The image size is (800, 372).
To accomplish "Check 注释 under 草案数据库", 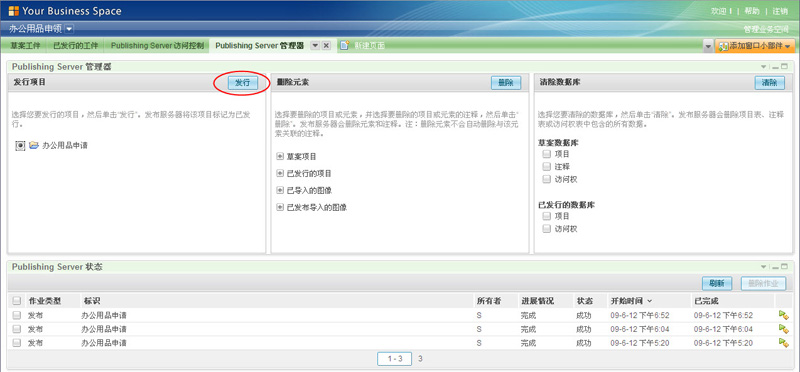I will tap(546, 166).
